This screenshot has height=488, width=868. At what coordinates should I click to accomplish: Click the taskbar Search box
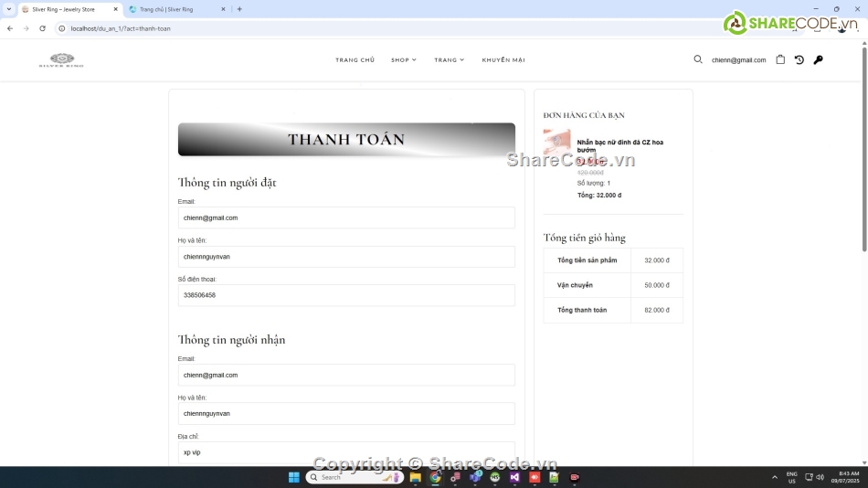click(355, 477)
